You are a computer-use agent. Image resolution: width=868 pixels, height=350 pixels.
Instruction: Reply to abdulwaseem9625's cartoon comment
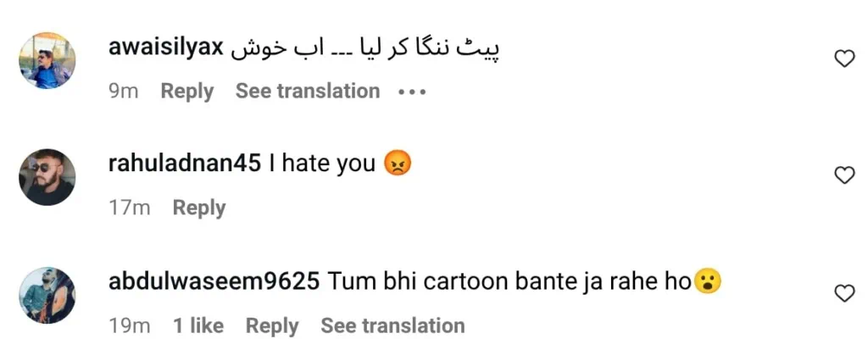(272, 325)
